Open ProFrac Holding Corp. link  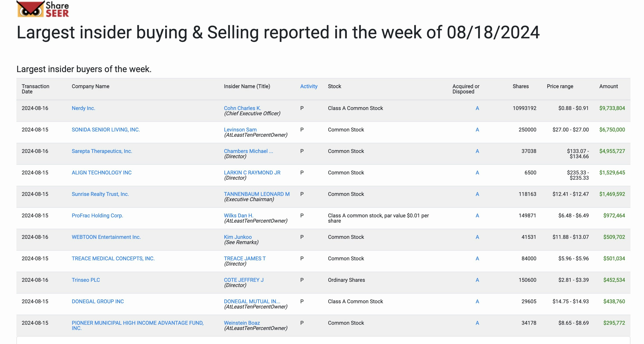pos(97,216)
